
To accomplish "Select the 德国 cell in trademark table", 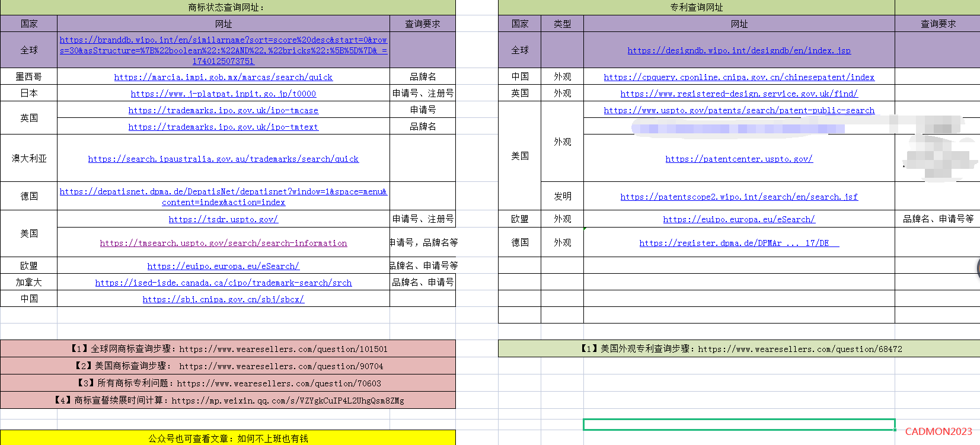I will pos(28,196).
